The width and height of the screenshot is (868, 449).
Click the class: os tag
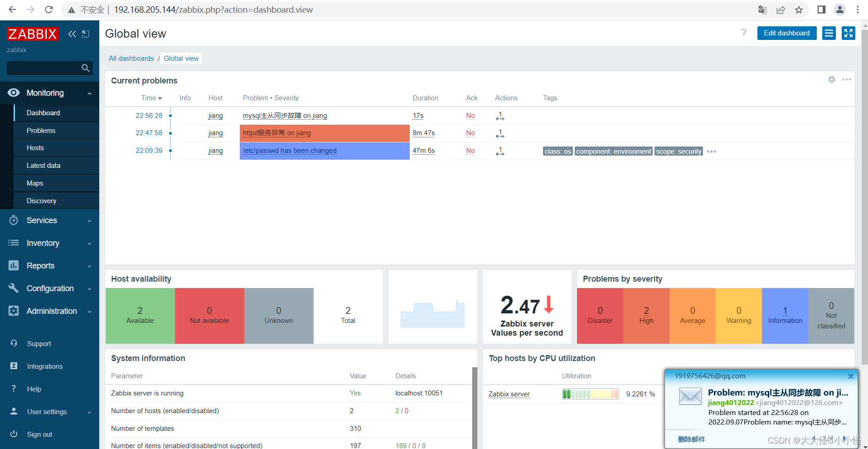558,151
